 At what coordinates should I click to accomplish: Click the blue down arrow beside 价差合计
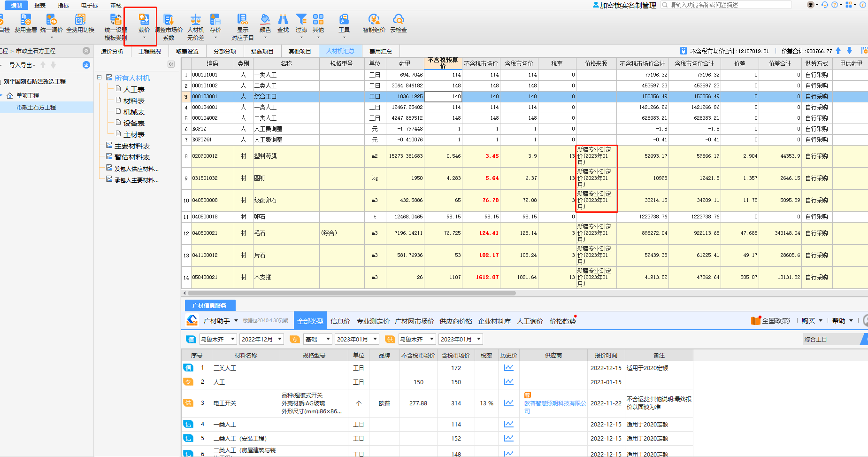point(849,51)
